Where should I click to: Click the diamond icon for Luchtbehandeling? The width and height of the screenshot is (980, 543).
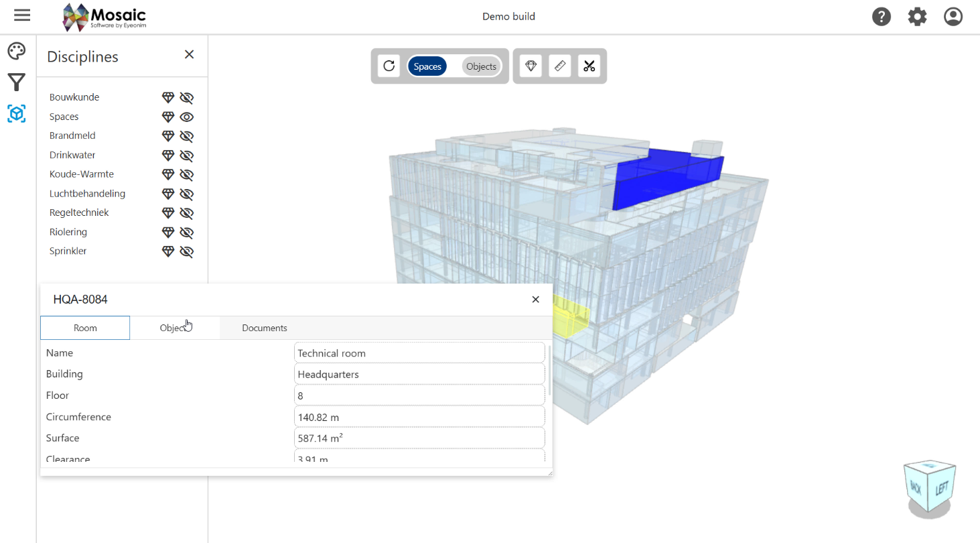(168, 194)
